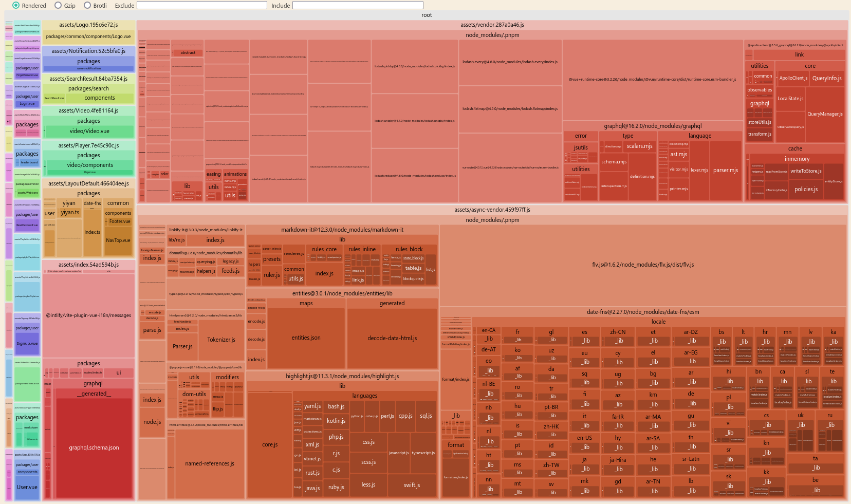Select the less.js language module
The width and height of the screenshot is (851, 504).
[x=368, y=485]
